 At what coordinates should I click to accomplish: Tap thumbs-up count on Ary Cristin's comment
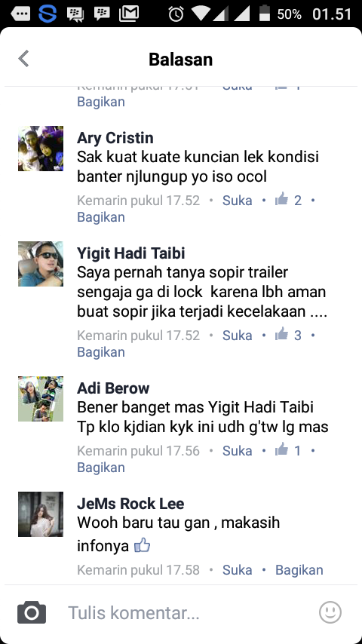pos(288,200)
